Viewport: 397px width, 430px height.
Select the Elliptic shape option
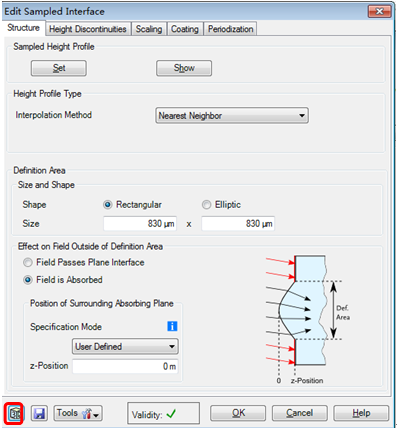pos(206,204)
